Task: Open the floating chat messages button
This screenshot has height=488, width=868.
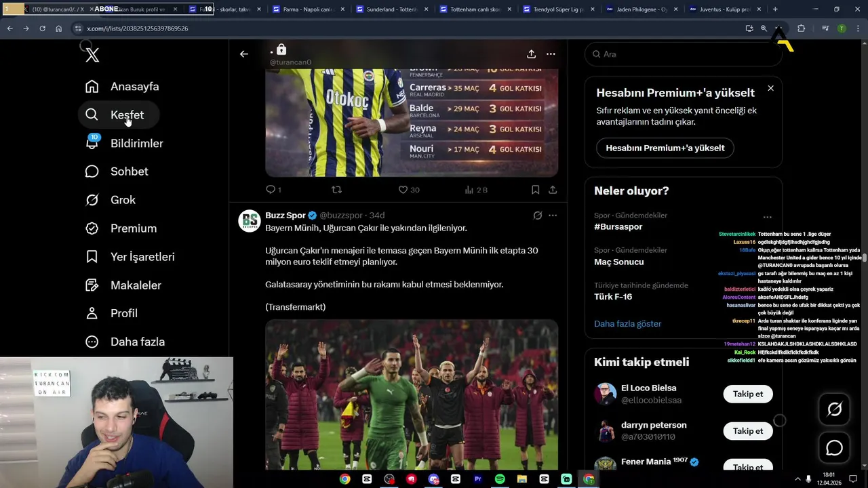Action: [834, 448]
